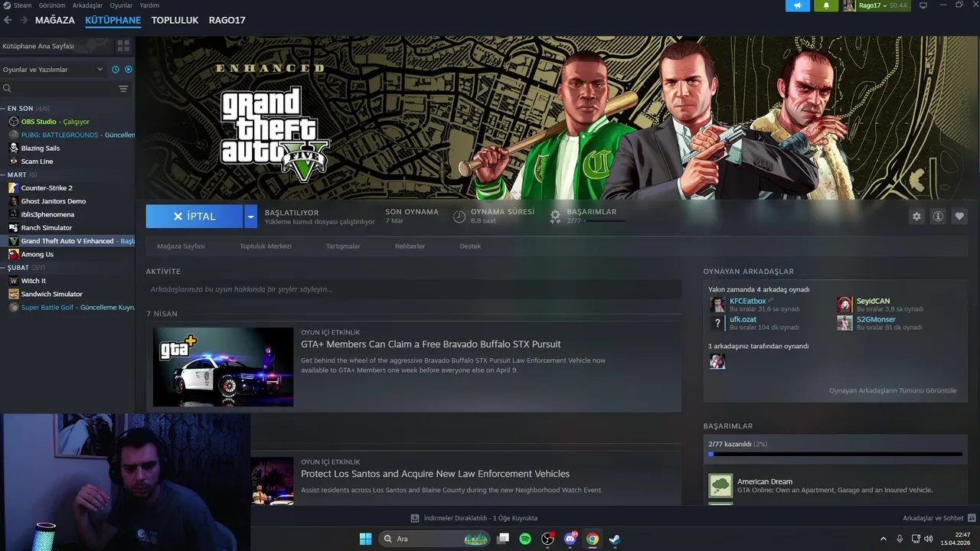Open the announcements megaphone icon
Viewport: 980px width, 551px height.
tap(797, 5)
